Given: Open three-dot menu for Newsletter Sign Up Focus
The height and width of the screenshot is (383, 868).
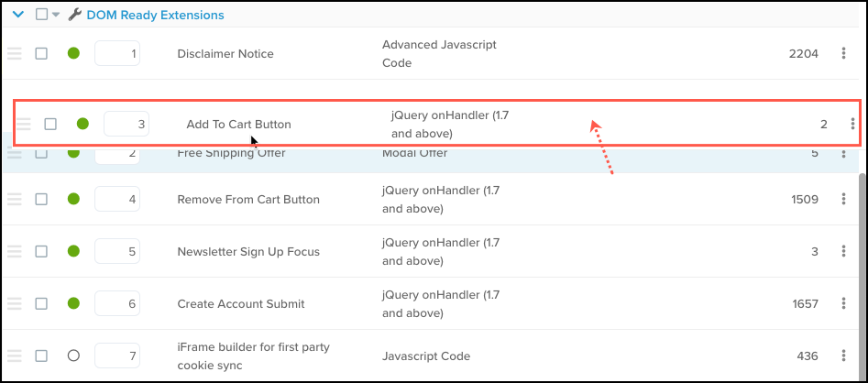Looking at the screenshot, I should pos(843,251).
